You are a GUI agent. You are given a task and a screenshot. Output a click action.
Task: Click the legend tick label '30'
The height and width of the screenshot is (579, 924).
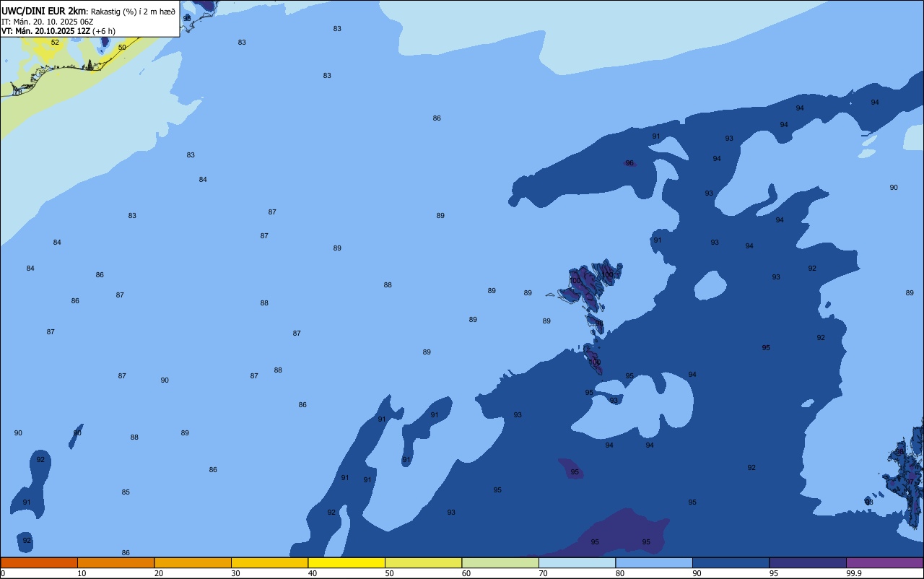coord(235,573)
